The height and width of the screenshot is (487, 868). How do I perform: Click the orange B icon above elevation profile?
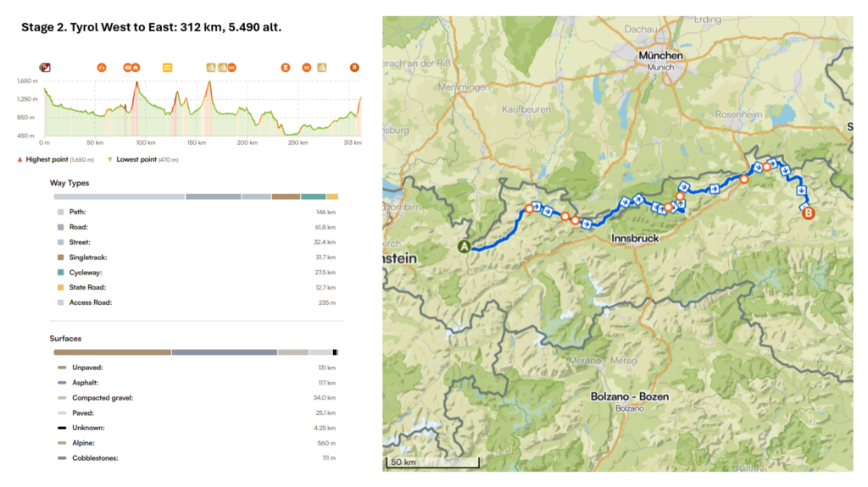[354, 67]
